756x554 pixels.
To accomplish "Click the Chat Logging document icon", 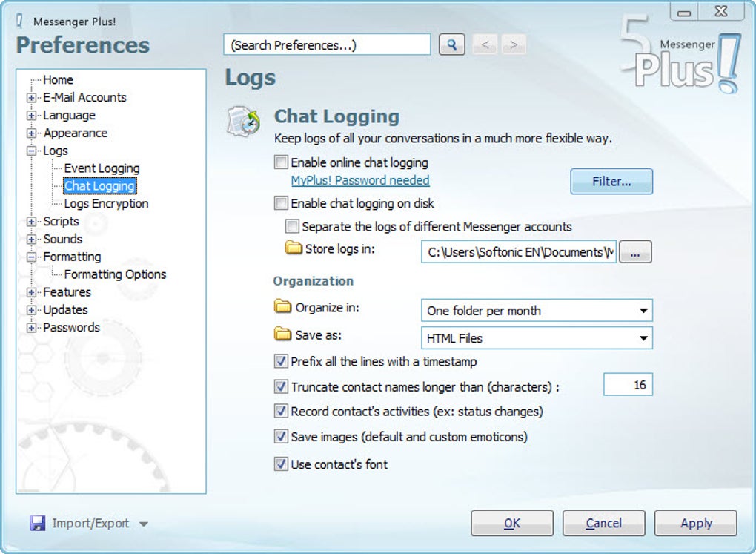I will 244,121.
